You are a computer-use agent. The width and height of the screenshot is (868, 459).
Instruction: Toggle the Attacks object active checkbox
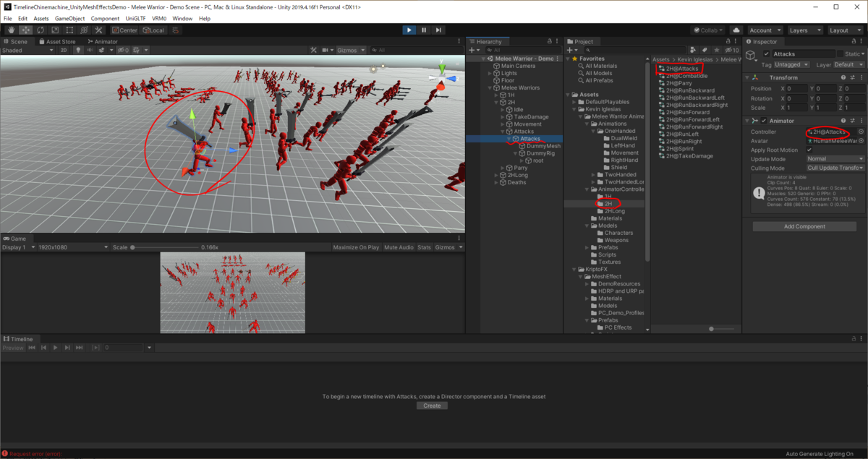767,54
